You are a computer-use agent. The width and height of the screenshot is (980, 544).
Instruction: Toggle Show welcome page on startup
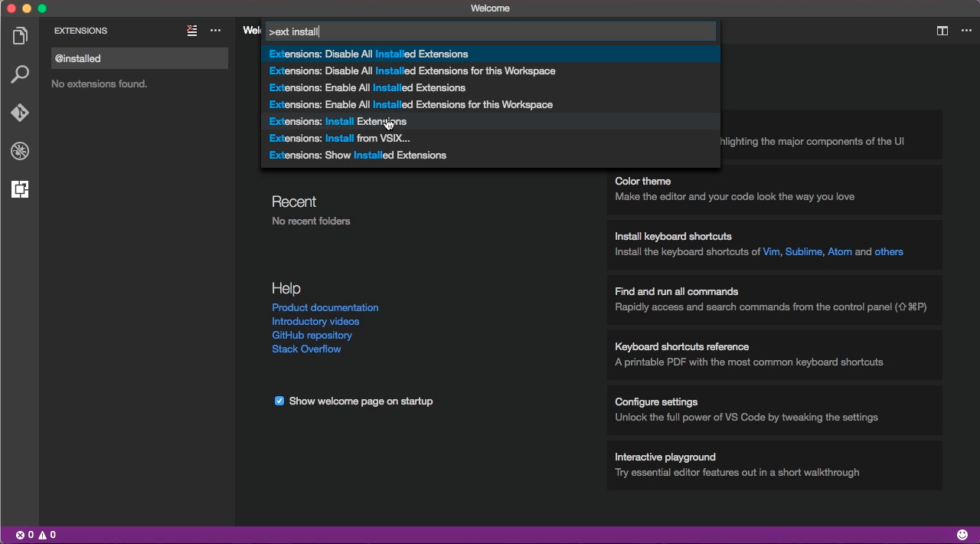(279, 401)
